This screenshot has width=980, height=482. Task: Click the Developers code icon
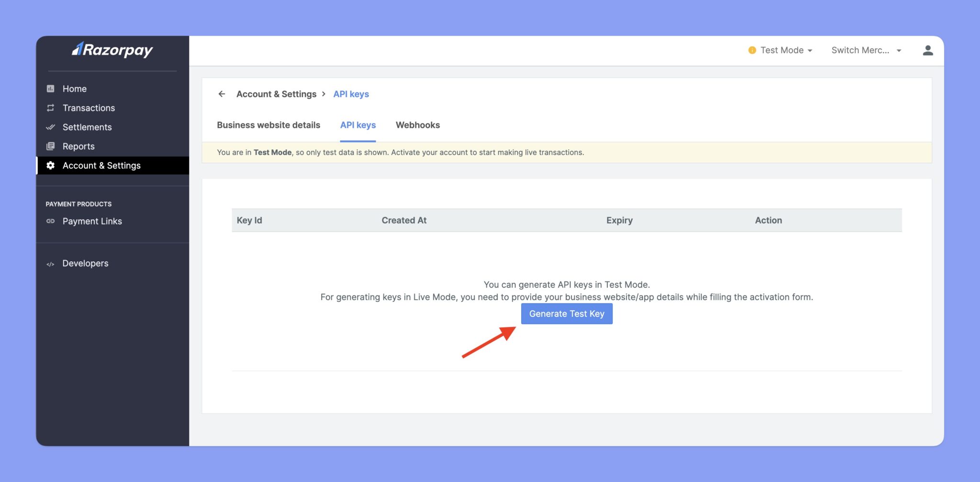click(x=50, y=264)
